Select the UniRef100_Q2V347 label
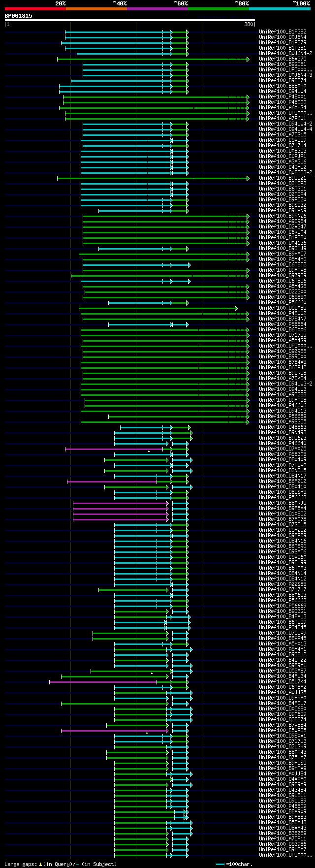 [x=283, y=227]
